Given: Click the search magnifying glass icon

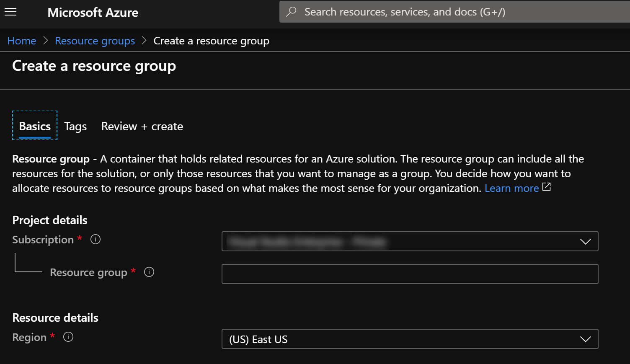Looking at the screenshot, I should 291,12.
